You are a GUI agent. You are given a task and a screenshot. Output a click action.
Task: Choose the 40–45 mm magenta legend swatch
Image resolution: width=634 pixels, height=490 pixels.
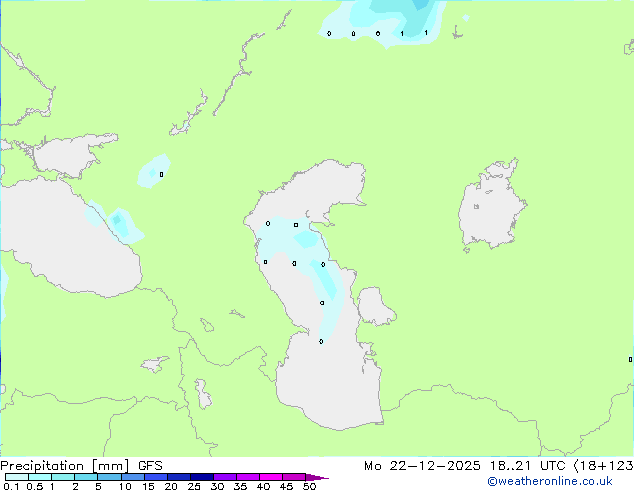271,477
